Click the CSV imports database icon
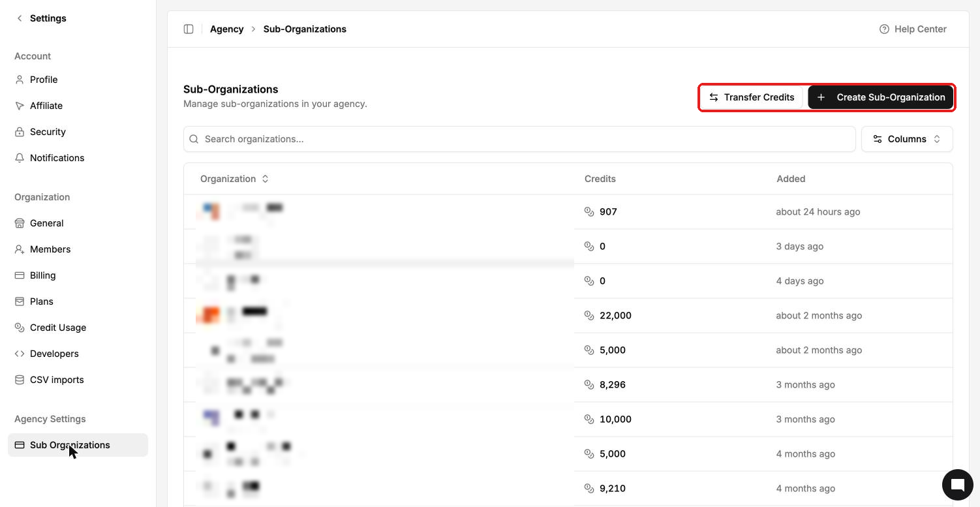Screen dimensions: 980x507 click(20, 380)
